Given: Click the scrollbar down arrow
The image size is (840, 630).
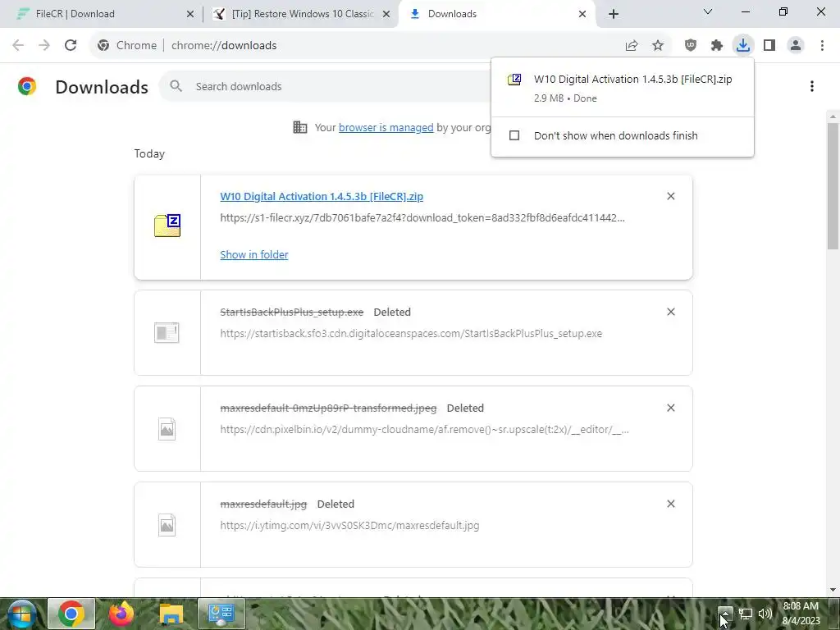Looking at the screenshot, I should 833,590.
